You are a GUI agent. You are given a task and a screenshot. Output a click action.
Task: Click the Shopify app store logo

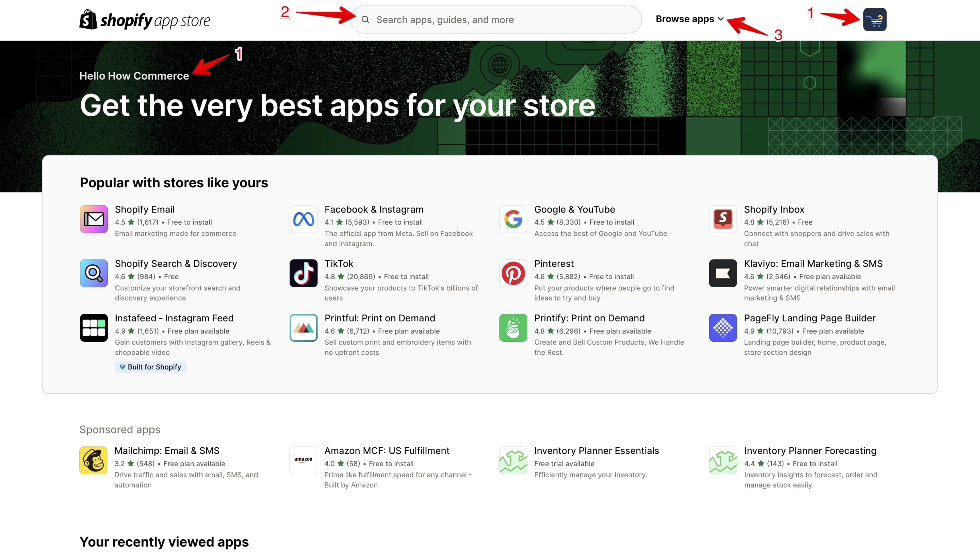(145, 20)
